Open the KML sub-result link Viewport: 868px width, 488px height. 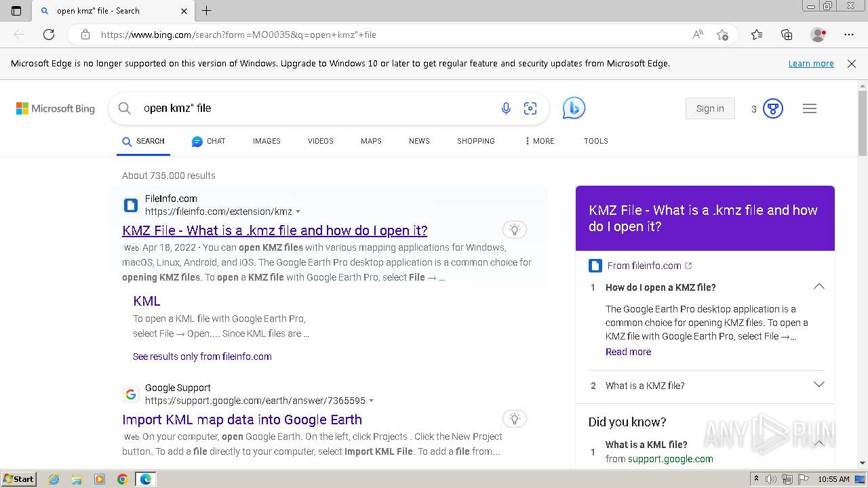pos(146,301)
